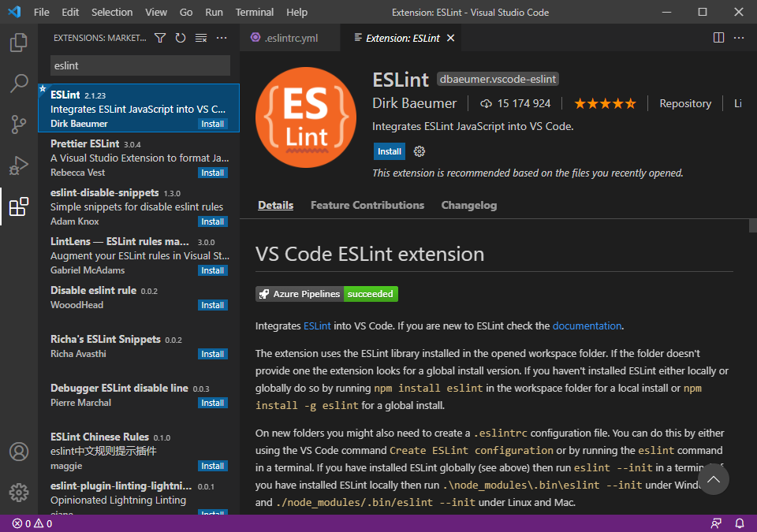Install eslint-disable-snippets extension
Screen dimensions: 757x532
(212, 221)
